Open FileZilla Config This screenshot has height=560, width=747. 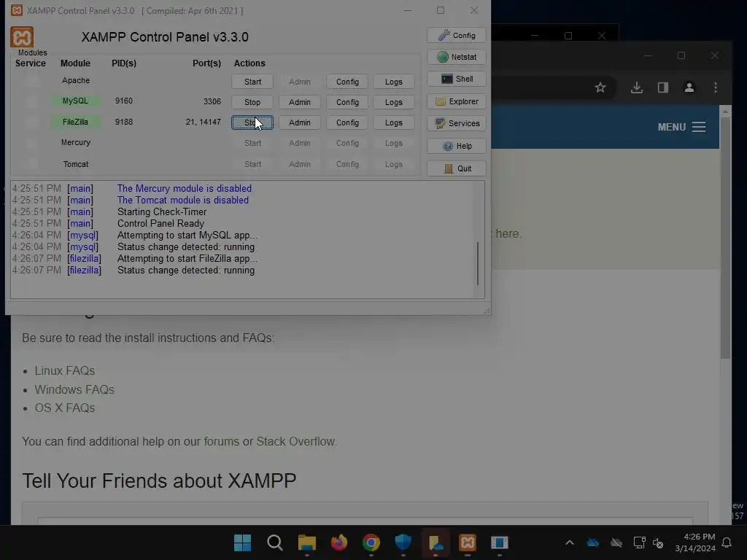347,122
